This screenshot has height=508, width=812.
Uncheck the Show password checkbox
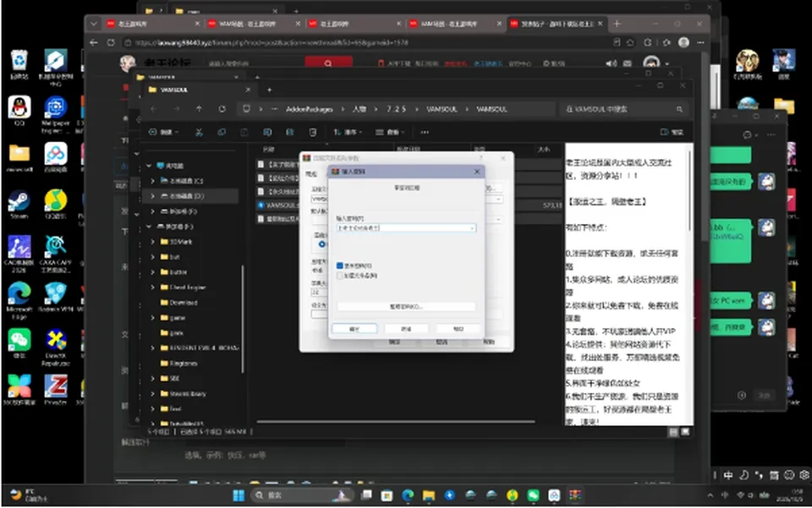pos(340,265)
